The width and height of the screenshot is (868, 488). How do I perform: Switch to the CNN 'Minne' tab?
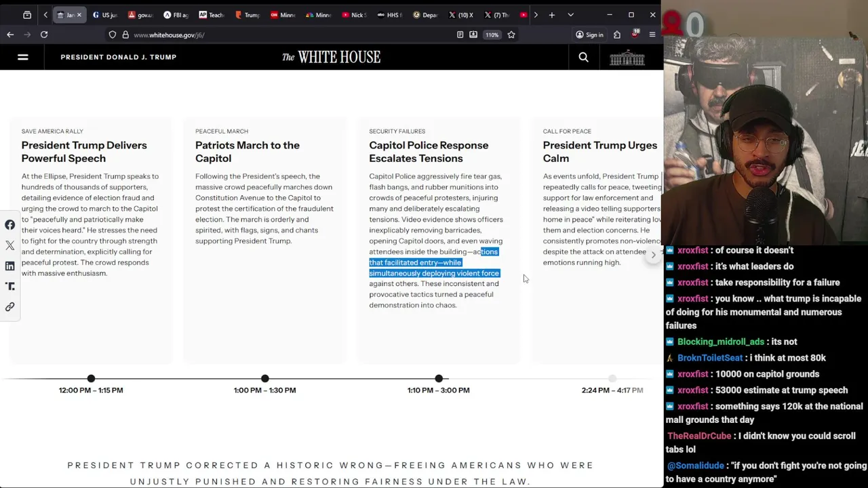(x=283, y=15)
